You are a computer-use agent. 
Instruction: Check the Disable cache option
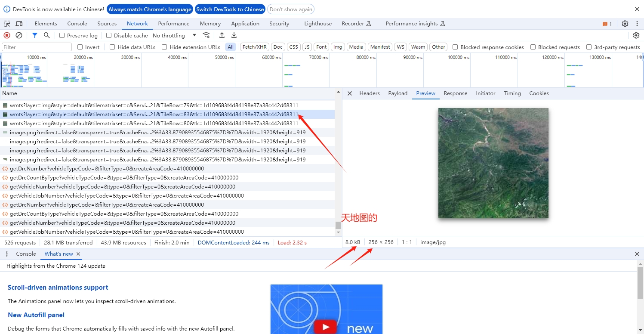pyautogui.click(x=109, y=35)
